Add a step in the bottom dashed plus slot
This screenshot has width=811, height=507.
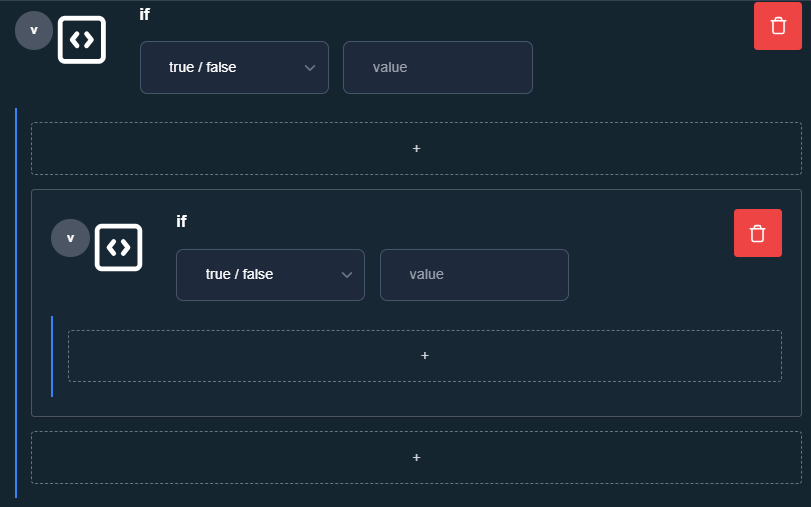coord(416,457)
